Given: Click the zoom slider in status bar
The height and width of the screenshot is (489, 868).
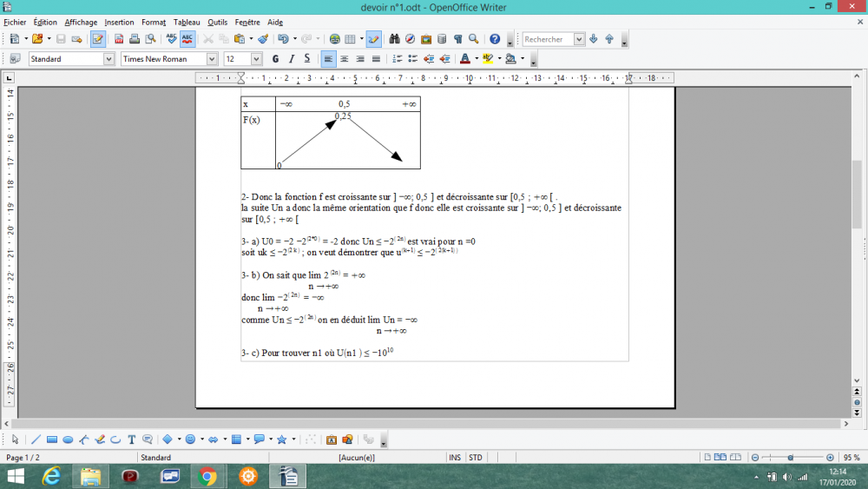Looking at the screenshot, I should point(791,457).
